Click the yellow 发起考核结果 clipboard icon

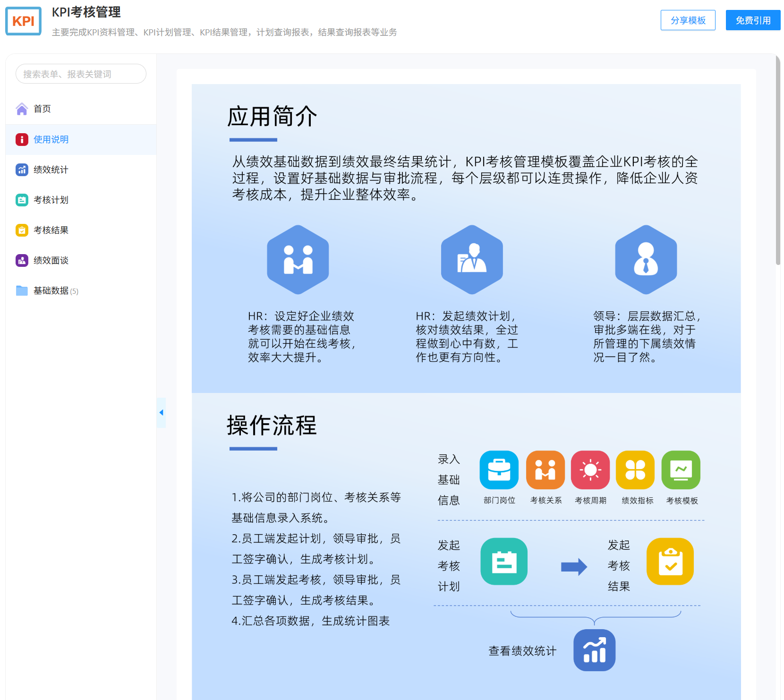(x=670, y=562)
